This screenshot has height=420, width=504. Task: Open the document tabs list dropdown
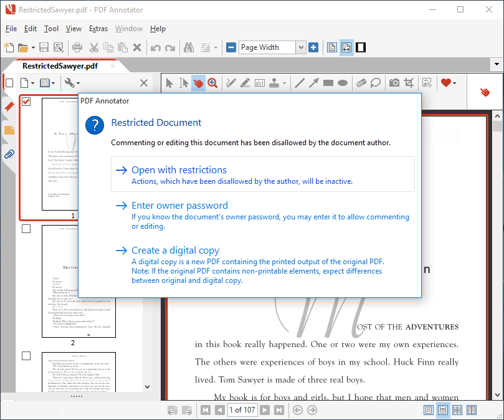point(497,64)
